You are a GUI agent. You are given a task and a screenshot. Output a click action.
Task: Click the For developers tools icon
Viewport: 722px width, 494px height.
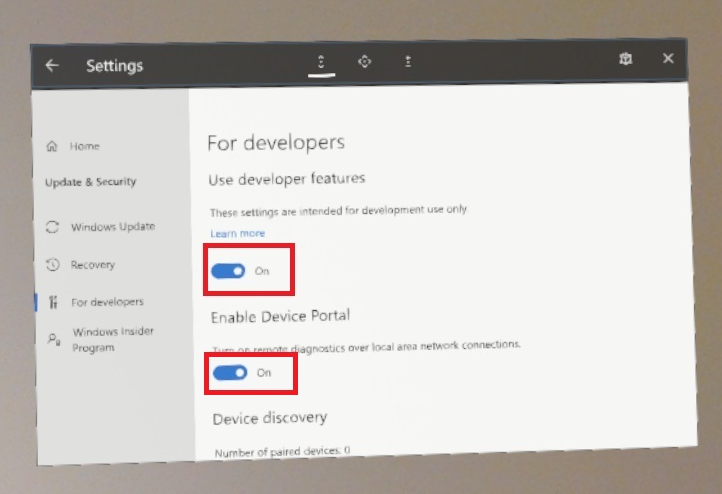coord(53,302)
